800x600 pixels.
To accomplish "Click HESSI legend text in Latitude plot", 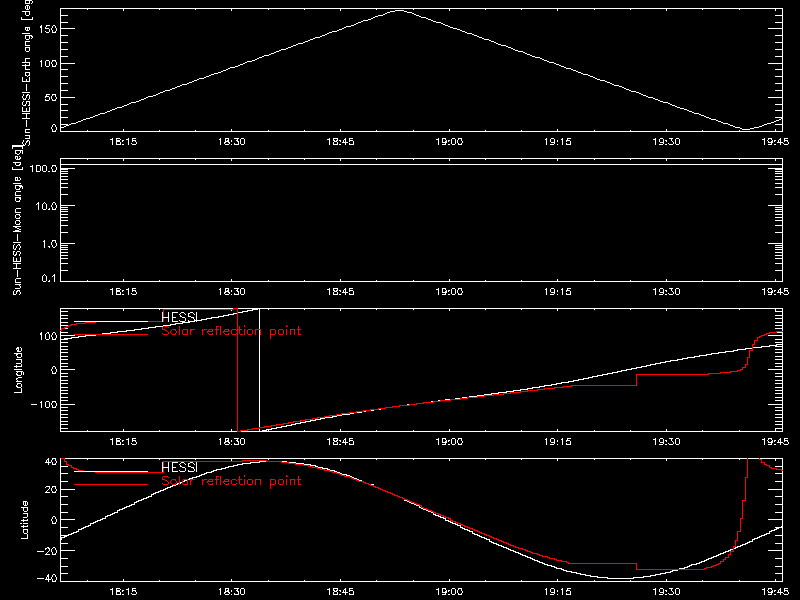I will click(x=179, y=467).
